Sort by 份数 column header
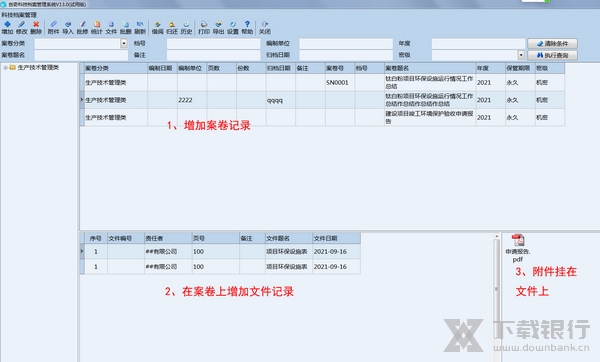The image size is (600, 362). click(251, 68)
